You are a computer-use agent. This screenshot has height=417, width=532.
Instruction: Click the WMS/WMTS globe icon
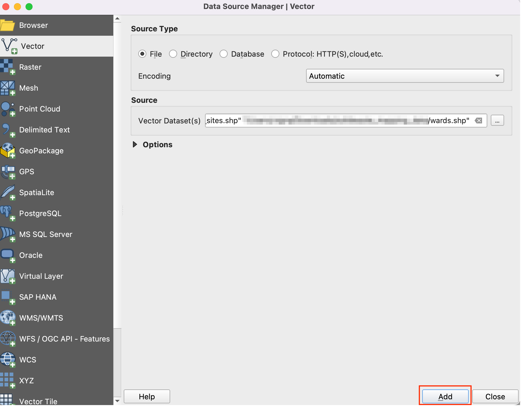[8, 318]
